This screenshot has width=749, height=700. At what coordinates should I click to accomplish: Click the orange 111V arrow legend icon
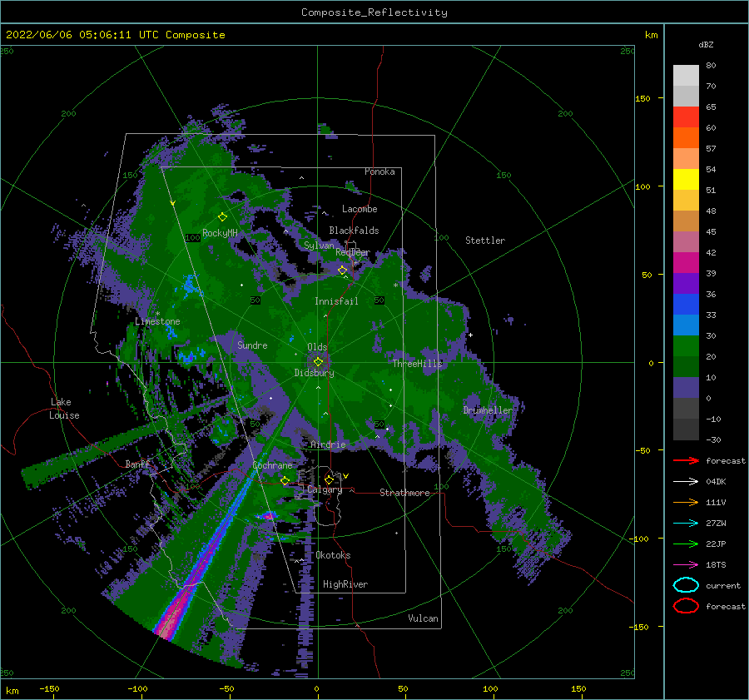pos(686,502)
